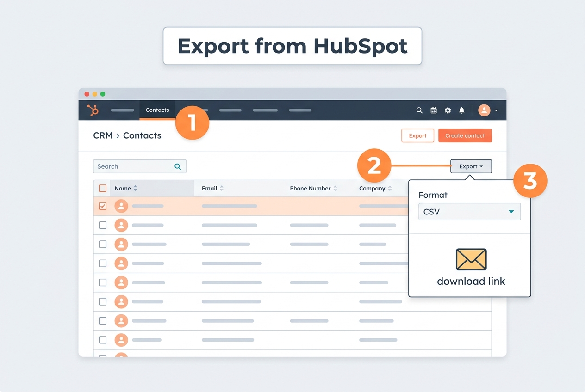Click the HubSpot sprocket logo
The image size is (585, 392).
93,110
